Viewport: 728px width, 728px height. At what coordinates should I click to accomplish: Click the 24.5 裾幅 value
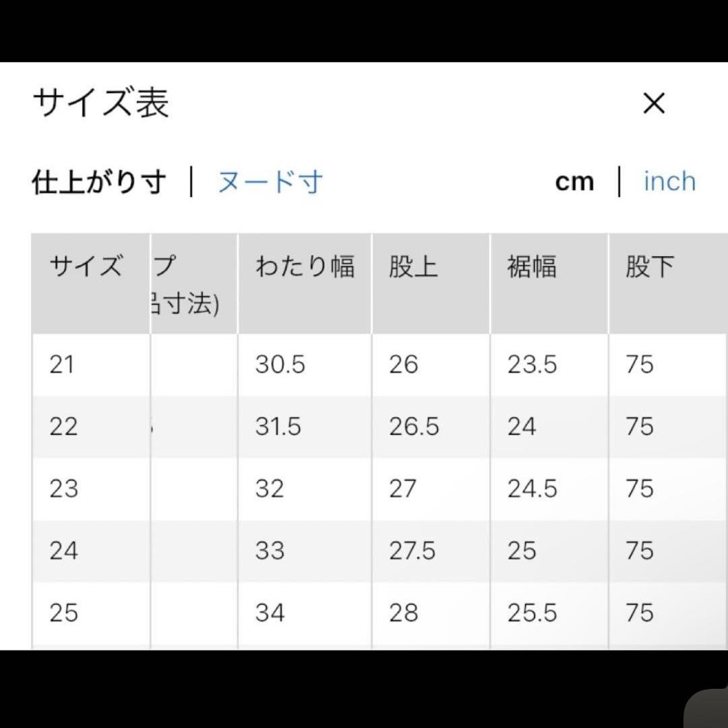click(532, 489)
